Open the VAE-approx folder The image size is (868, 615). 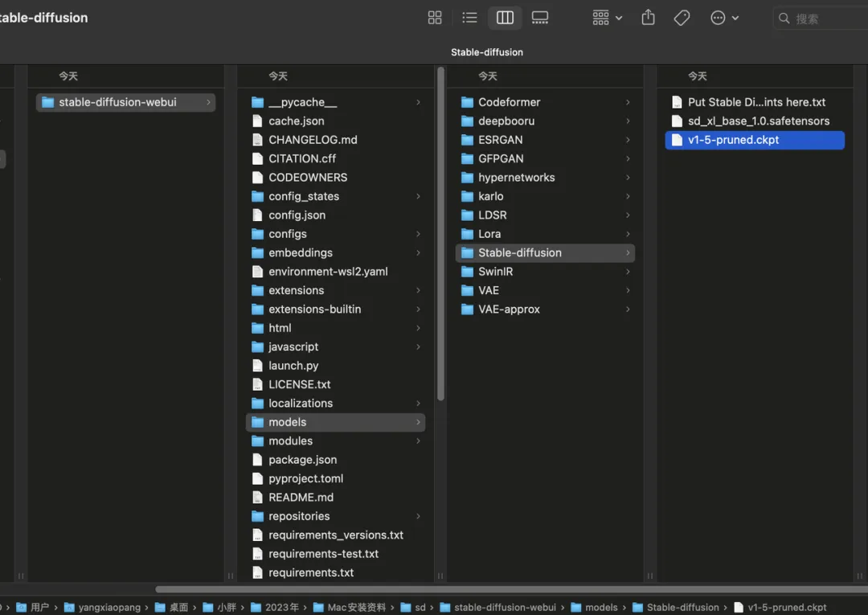tap(545, 310)
